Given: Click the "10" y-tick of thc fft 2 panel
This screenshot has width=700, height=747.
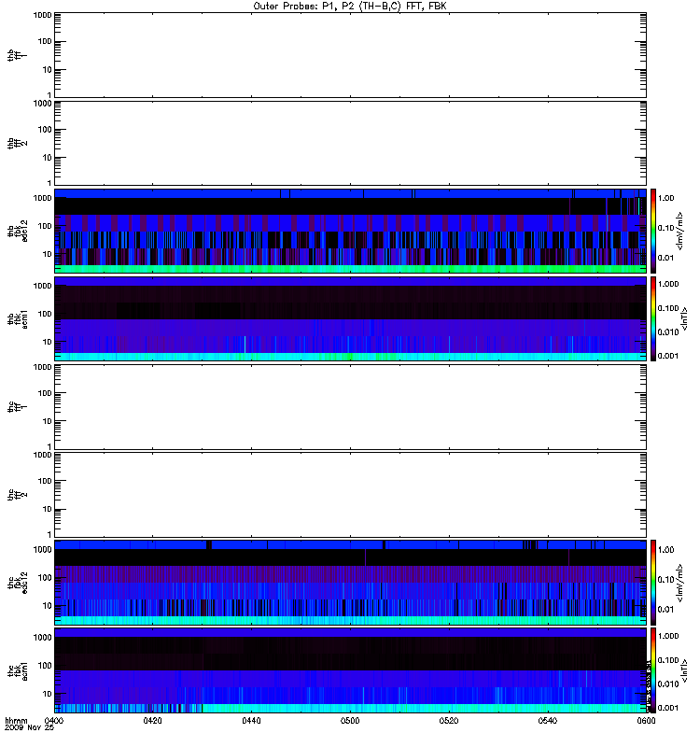Looking at the screenshot, I should (47, 509).
